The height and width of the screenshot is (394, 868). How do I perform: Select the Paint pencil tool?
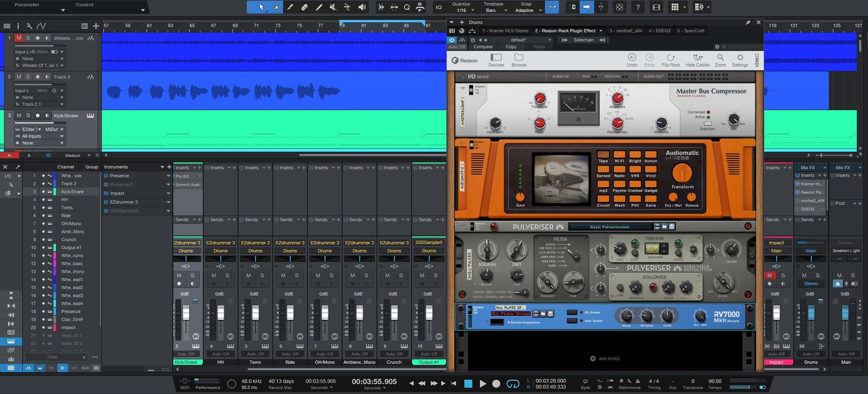click(318, 7)
